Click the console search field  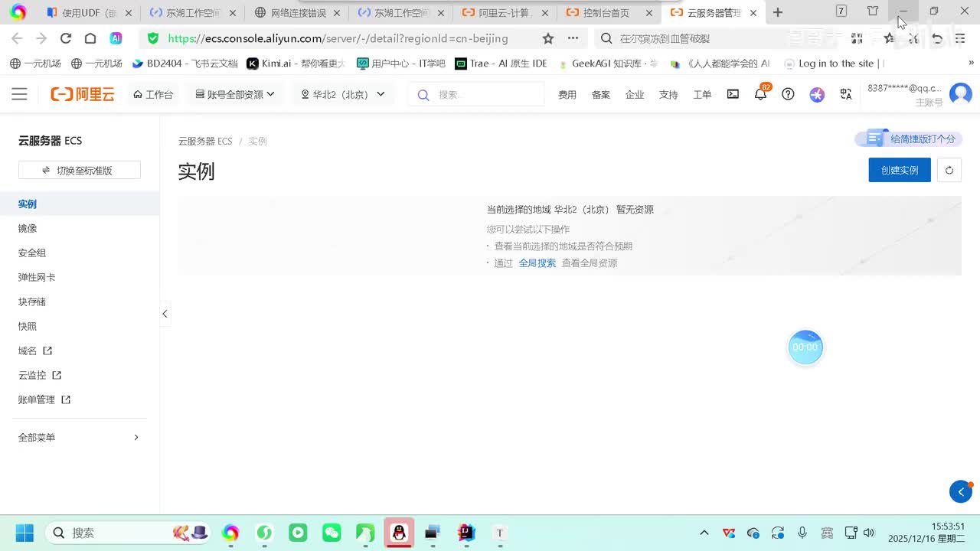[476, 94]
